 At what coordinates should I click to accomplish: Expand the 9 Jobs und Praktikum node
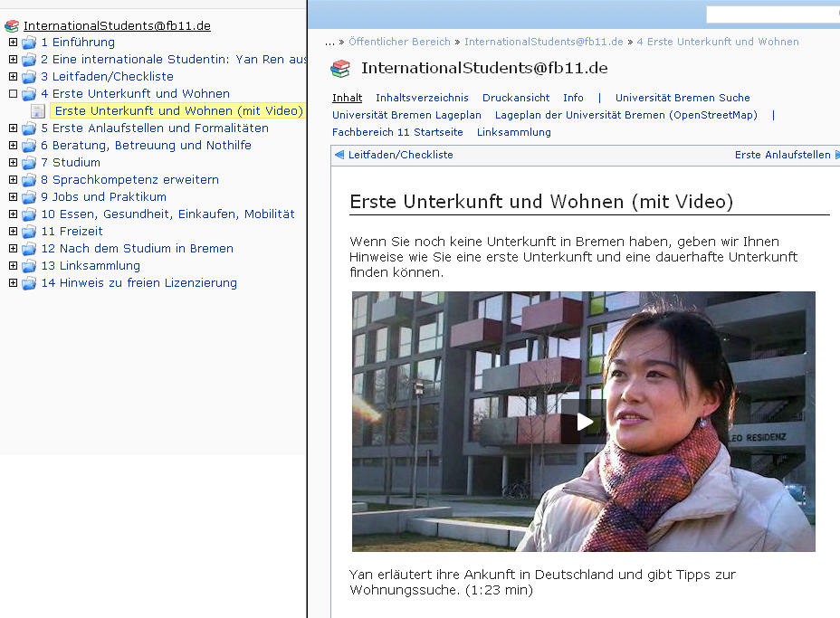click(13, 197)
